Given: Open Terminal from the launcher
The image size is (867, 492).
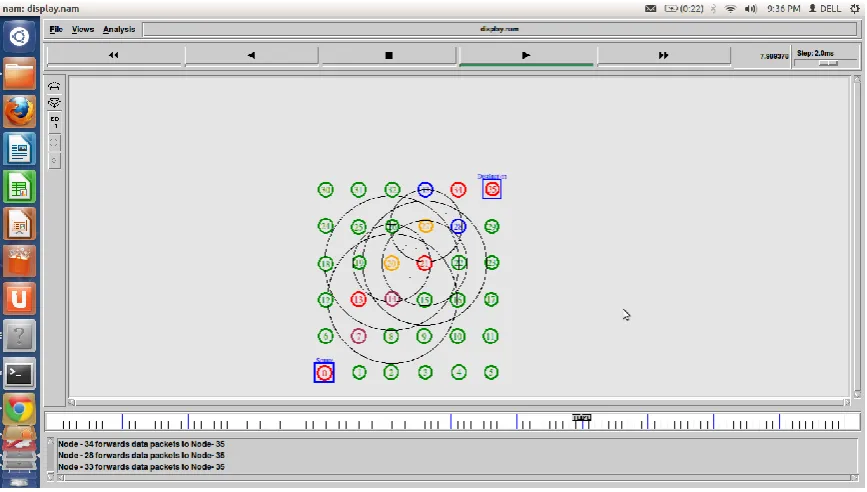Looking at the screenshot, I should point(19,374).
